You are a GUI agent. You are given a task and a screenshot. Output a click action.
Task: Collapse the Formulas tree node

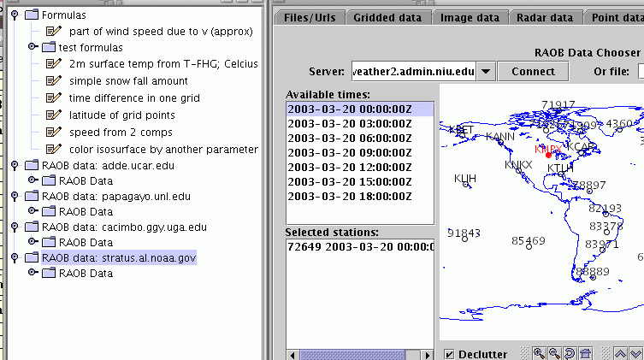click(x=14, y=15)
